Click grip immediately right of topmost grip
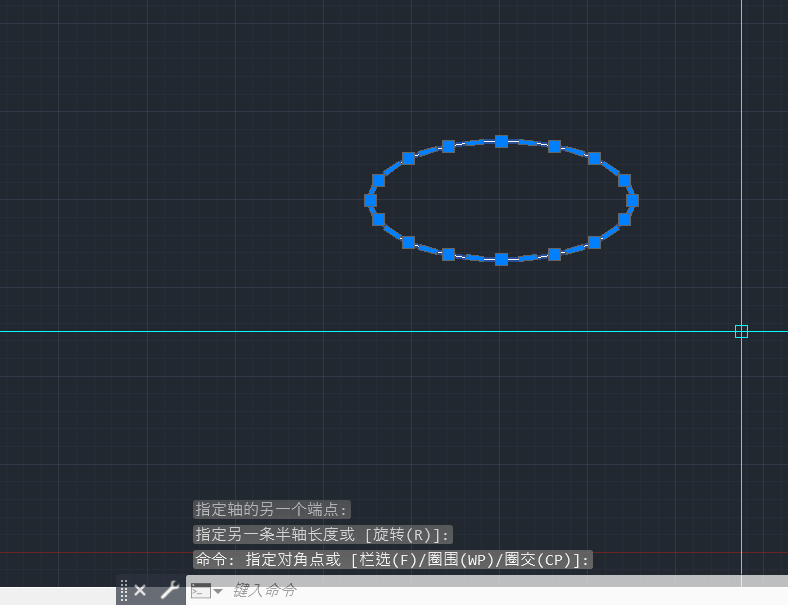Image resolution: width=788 pixels, height=605 pixels. tap(554, 146)
